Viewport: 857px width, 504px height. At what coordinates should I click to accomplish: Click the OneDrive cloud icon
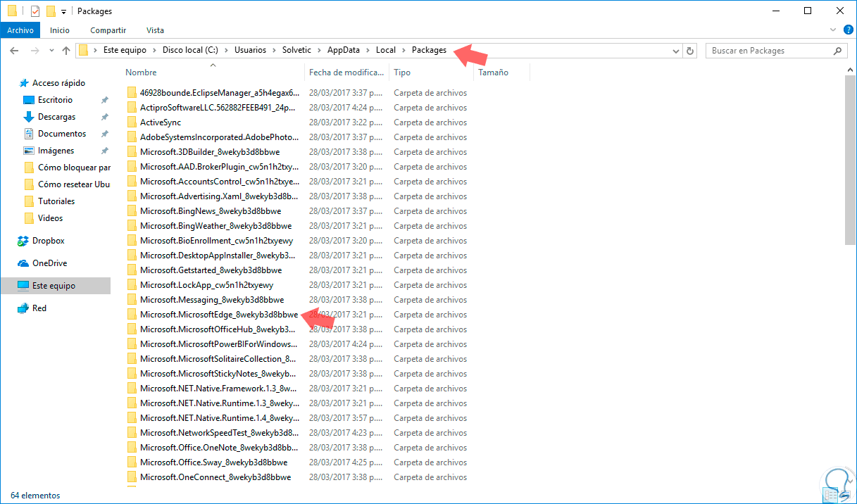(x=23, y=263)
